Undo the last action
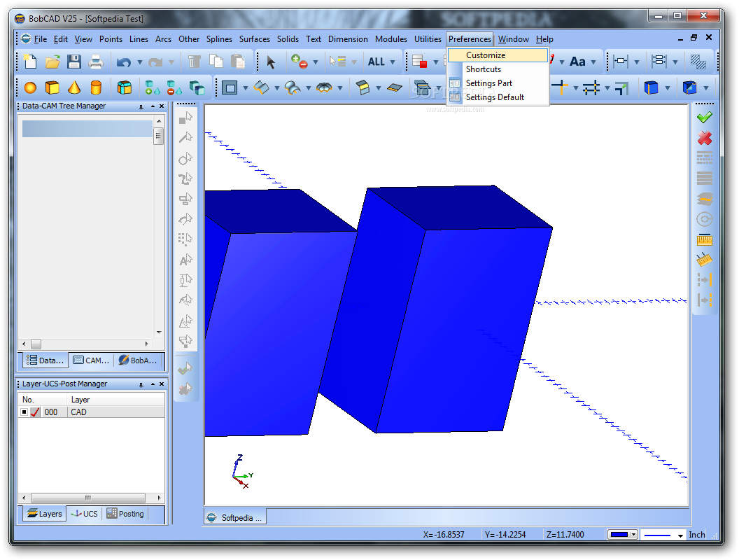The image size is (739, 560). pyautogui.click(x=124, y=62)
